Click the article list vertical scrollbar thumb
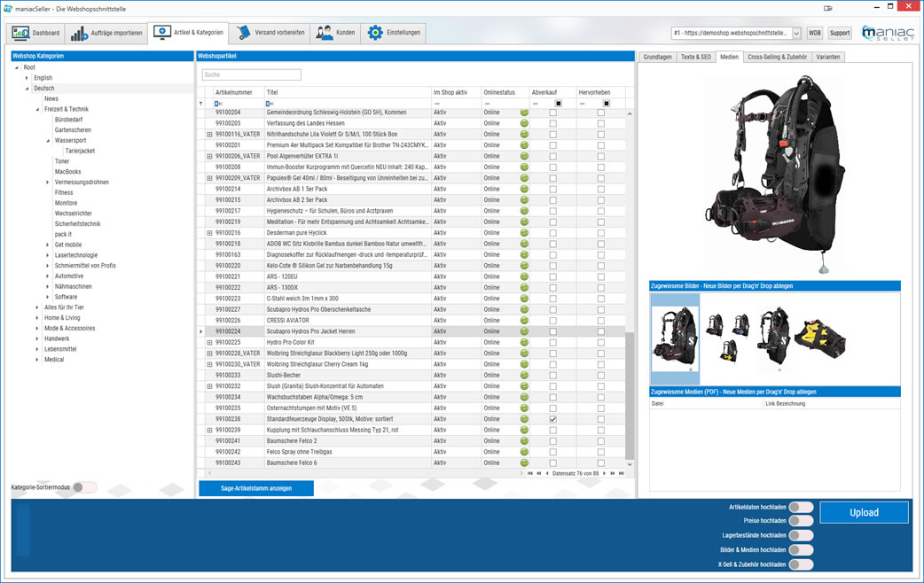This screenshot has width=924, height=583. 630,395
